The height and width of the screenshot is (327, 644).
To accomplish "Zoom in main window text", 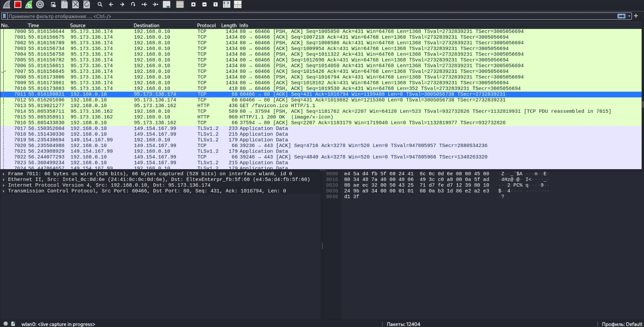I will tap(193, 4).
